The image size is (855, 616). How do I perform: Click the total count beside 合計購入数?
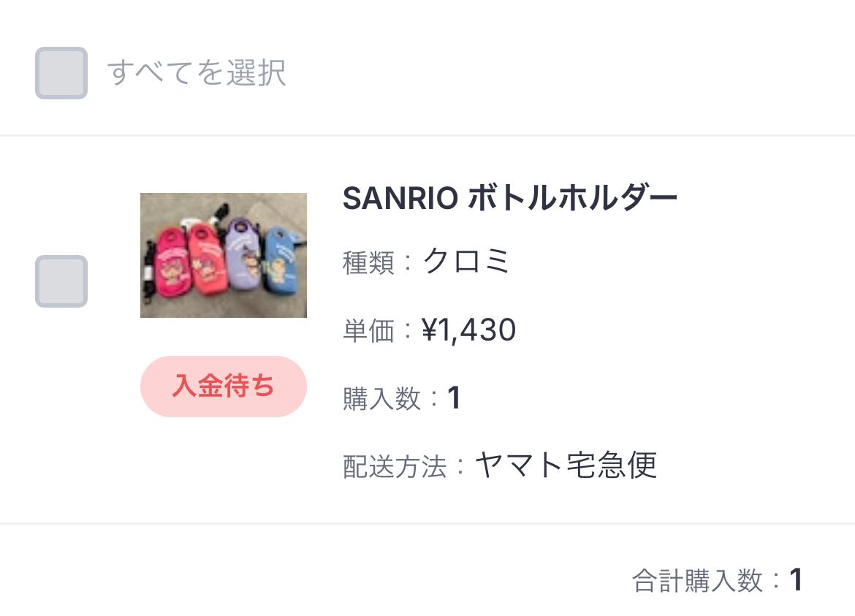(x=796, y=581)
